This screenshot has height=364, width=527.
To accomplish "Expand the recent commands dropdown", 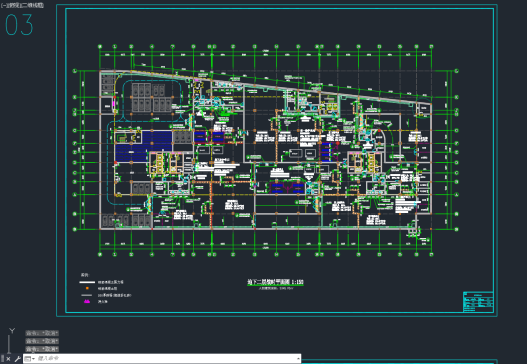I will [x=30, y=359].
